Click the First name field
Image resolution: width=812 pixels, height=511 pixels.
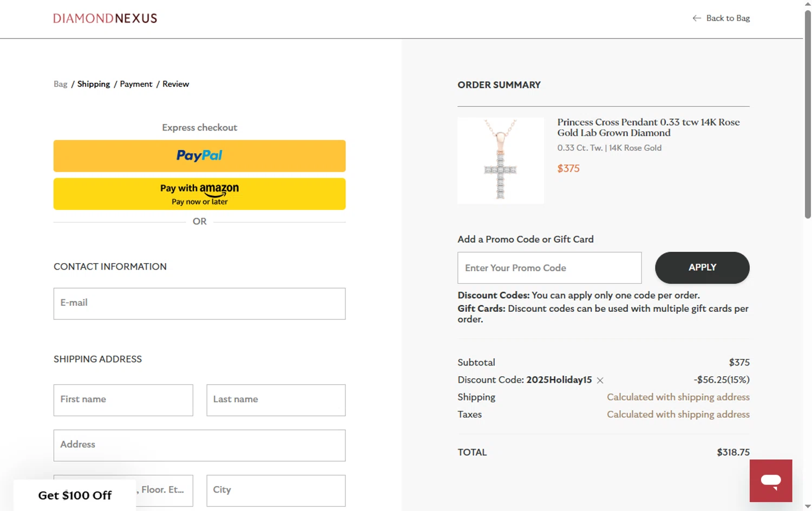(123, 400)
